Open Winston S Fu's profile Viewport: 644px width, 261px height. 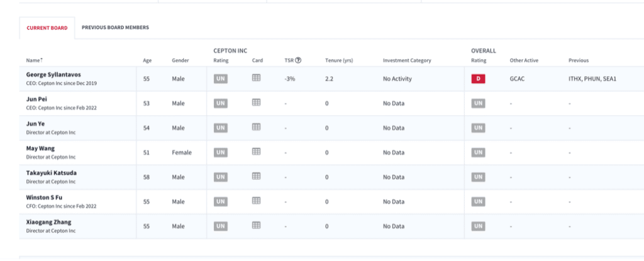pyautogui.click(x=45, y=197)
